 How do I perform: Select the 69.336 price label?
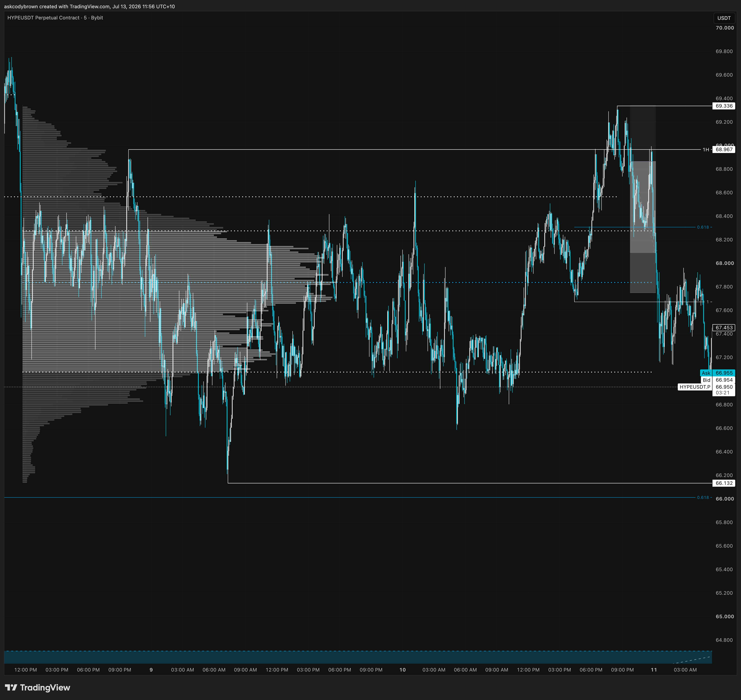click(724, 106)
